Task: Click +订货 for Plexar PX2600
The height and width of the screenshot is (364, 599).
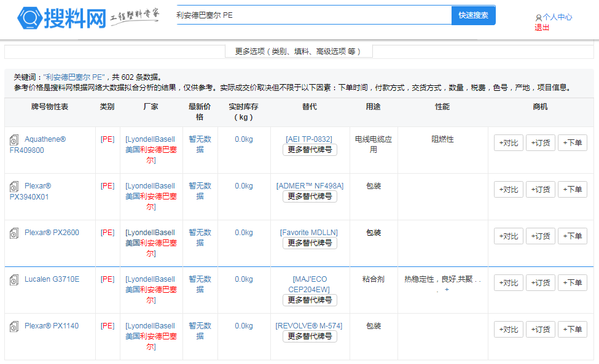Action: point(541,236)
